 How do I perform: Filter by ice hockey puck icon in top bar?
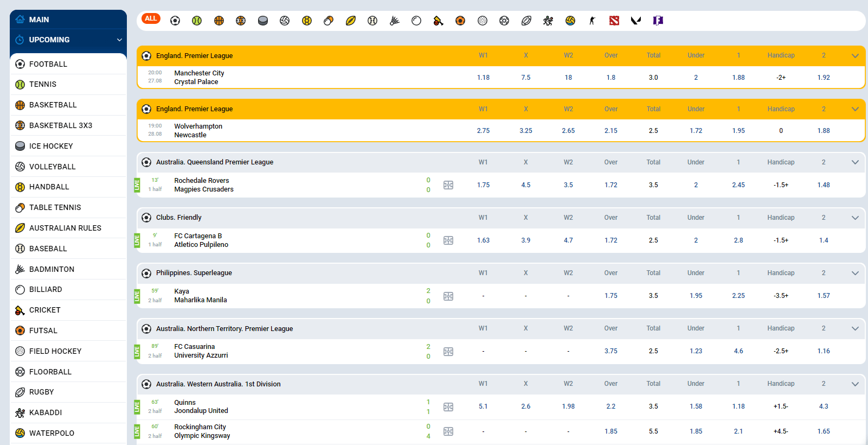(x=263, y=21)
